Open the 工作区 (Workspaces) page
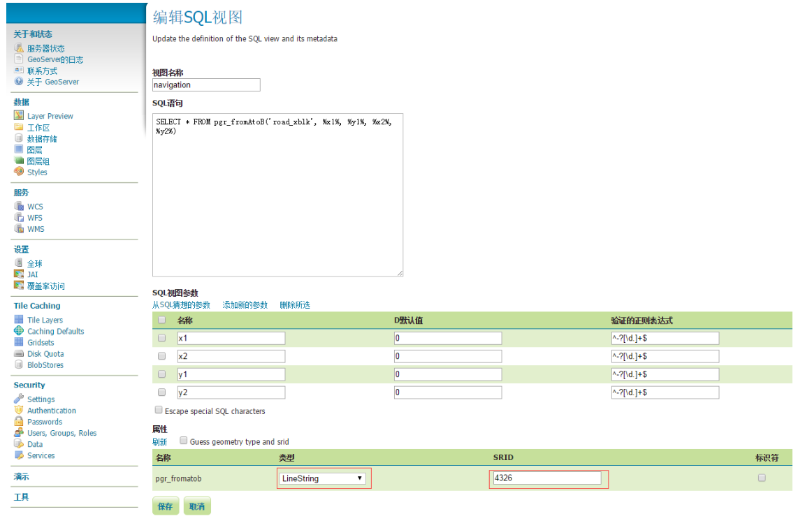The width and height of the screenshot is (812, 523). 39,127
